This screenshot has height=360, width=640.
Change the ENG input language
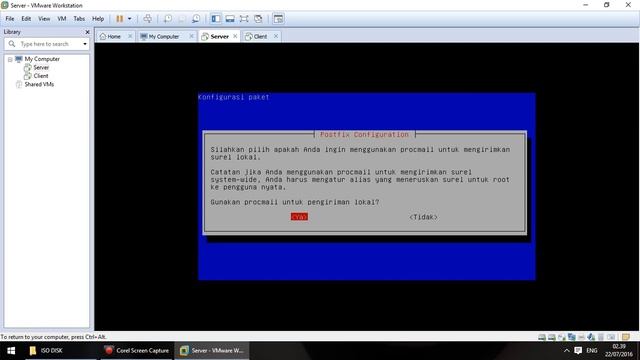(592, 351)
